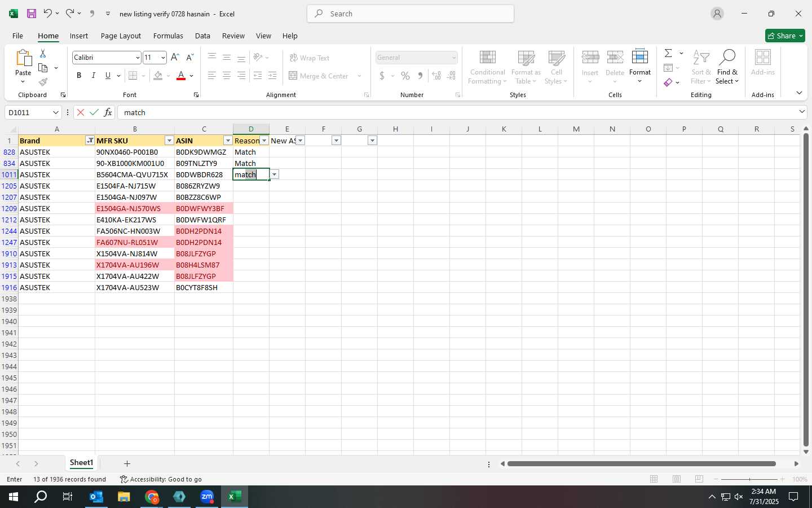Align text to the top
This screenshot has width=812, height=508.
coord(212,57)
